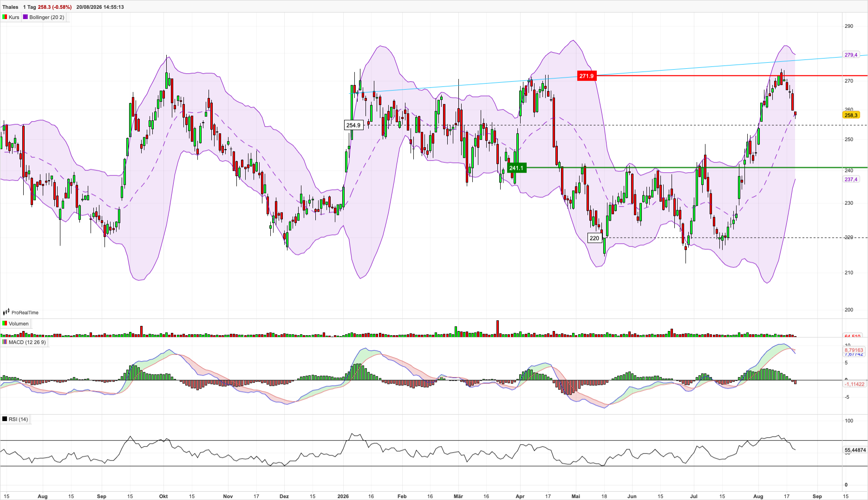Click the "250" price axis label

[x=849, y=139]
